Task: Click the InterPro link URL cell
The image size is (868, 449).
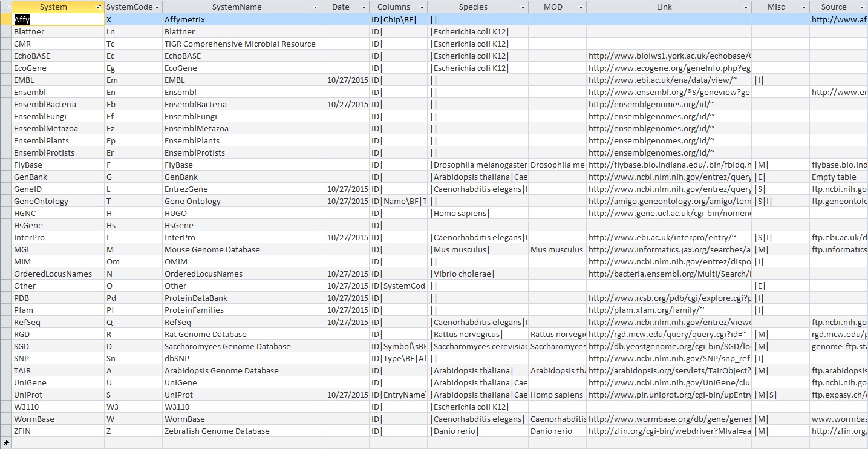Action: point(669,237)
